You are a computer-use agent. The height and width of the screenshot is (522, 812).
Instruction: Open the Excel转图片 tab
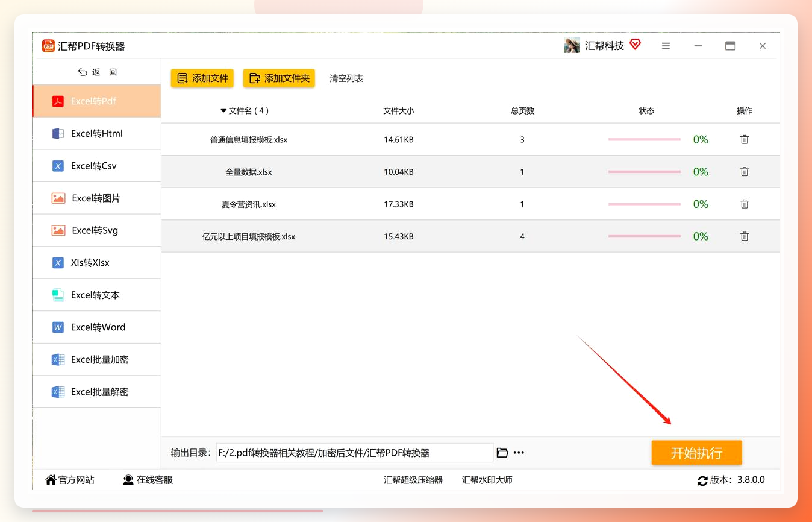pyautogui.click(x=96, y=198)
